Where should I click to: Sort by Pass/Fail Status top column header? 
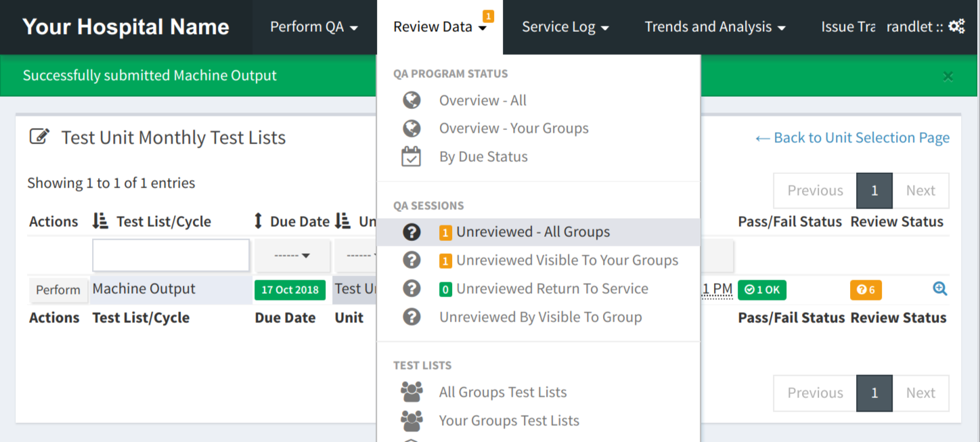pos(790,221)
